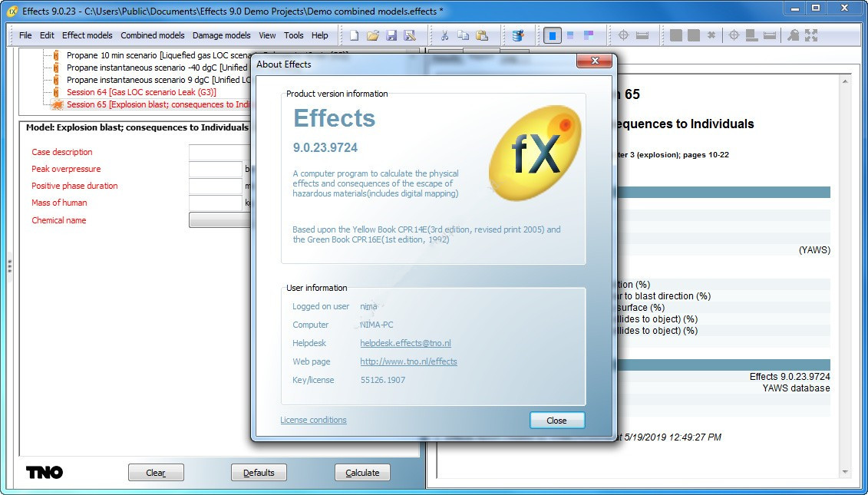
Task: Click the grey map layer toolbar icon
Action: [752, 35]
